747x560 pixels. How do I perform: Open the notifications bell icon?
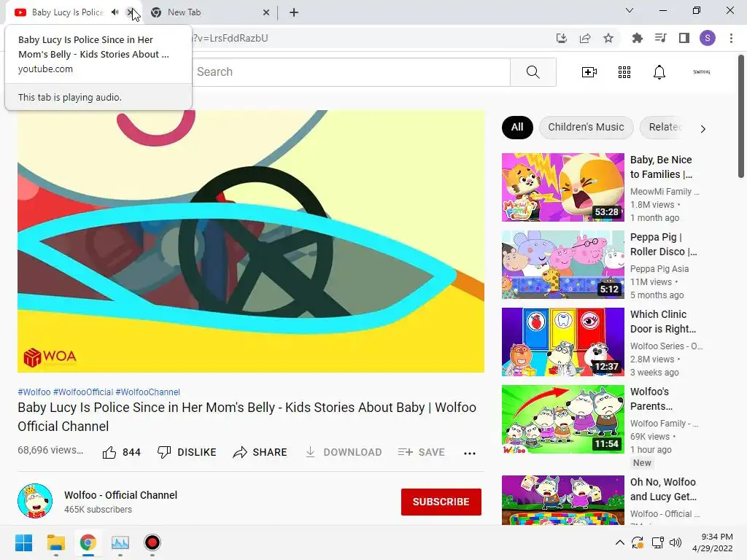[x=659, y=72]
